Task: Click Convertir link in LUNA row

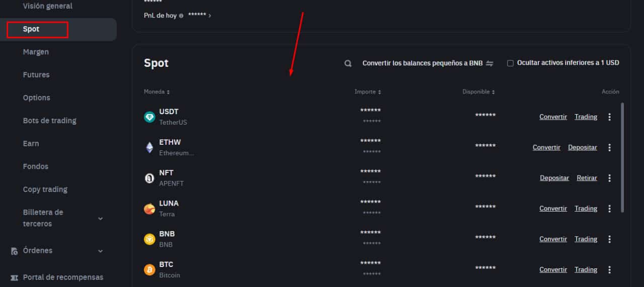Action: pyautogui.click(x=553, y=209)
